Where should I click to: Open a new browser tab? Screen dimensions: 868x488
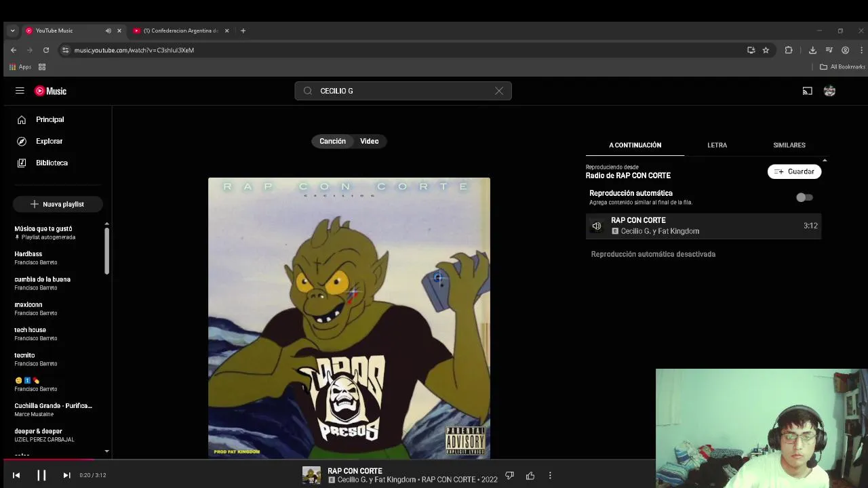pos(243,30)
